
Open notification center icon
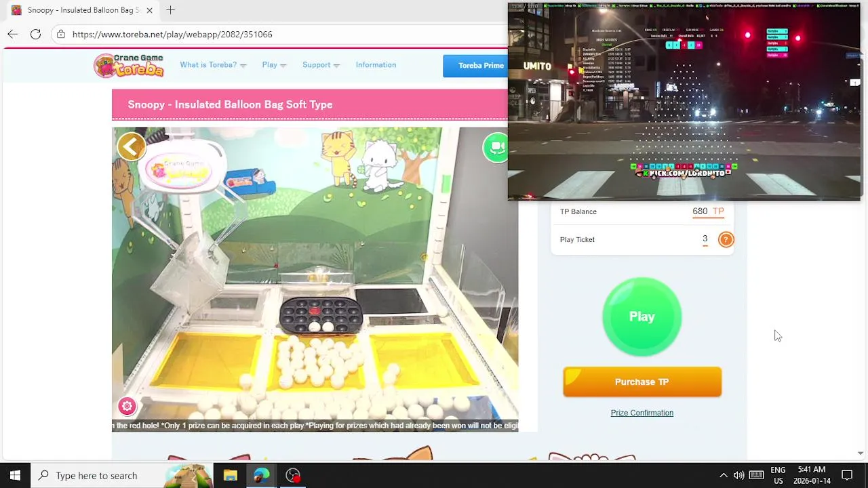[847, 475]
